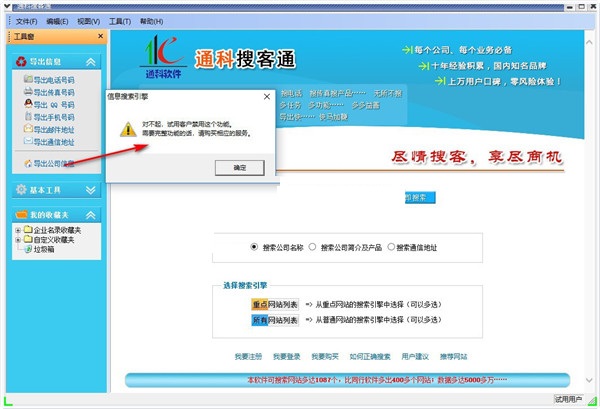Open the 推荐网站 link
This screenshot has width=600, height=409.
(x=453, y=357)
